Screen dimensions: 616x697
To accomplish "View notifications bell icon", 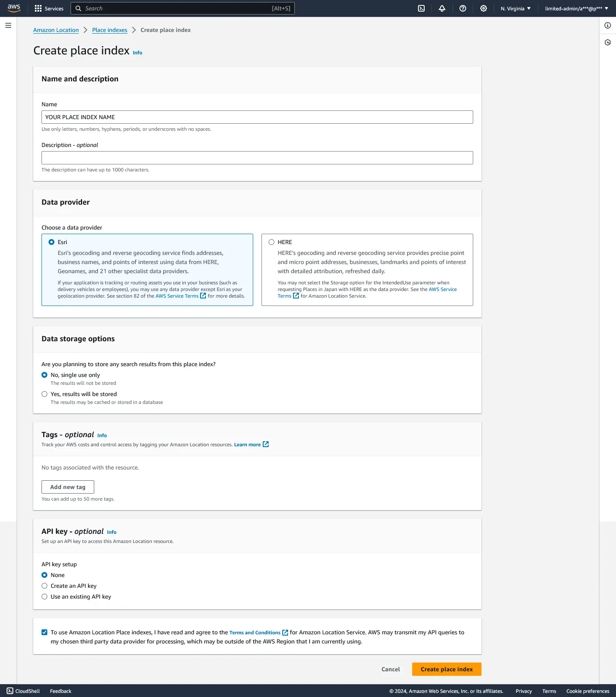I will [442, 8].
